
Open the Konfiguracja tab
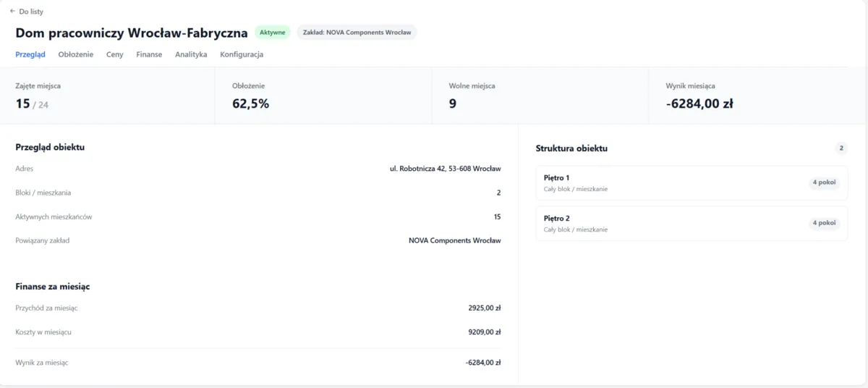coord(242,54)
